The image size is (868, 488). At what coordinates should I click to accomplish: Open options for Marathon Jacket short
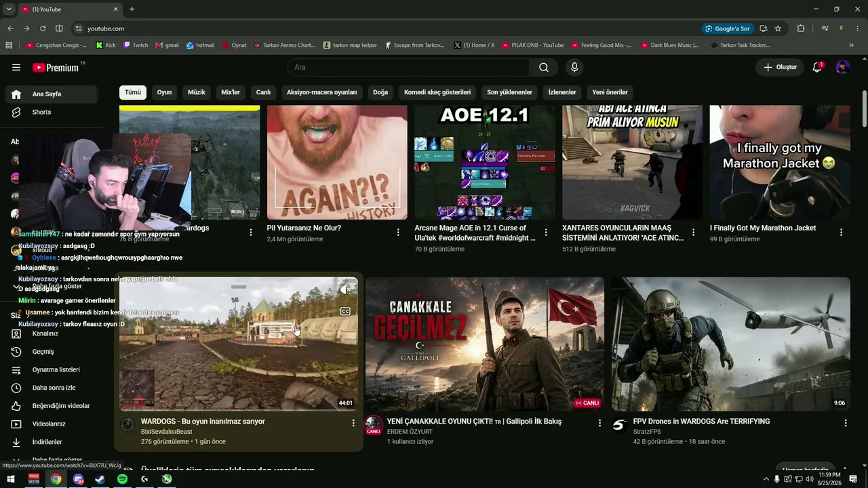pos(841,232)
